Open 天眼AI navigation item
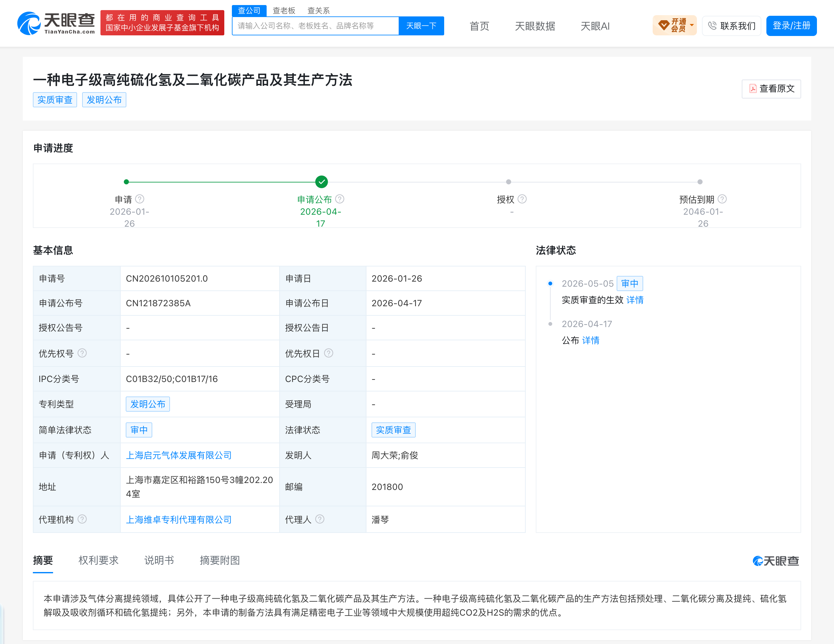This screenshot has height=644, width=834. [x=595, y=26]
